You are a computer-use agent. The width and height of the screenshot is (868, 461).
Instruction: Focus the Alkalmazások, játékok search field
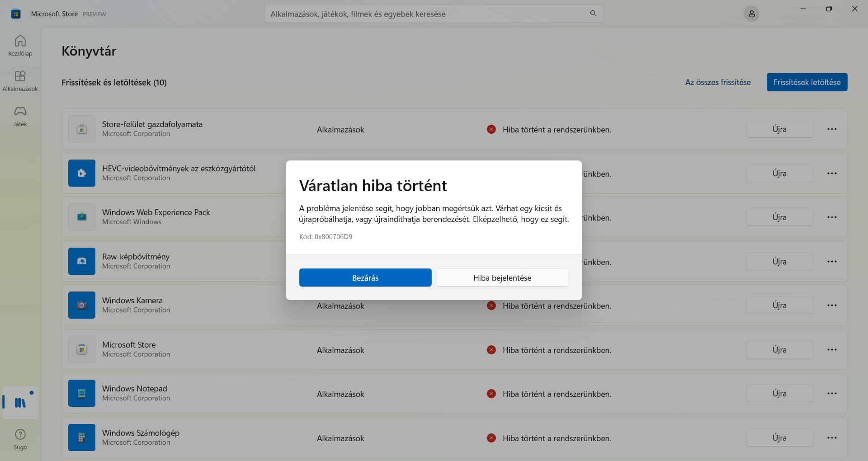click(x=434, y=14)
